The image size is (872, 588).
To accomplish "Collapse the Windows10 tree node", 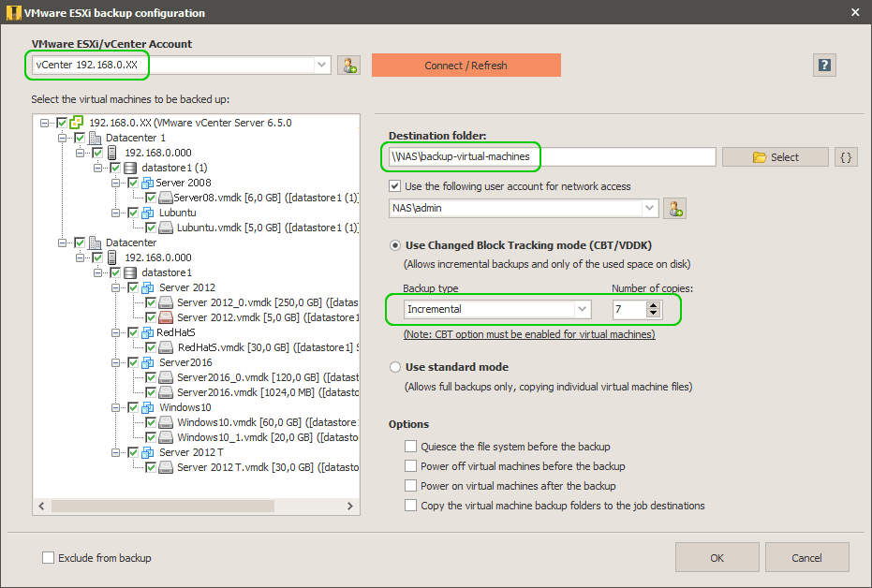I will 116,408.
